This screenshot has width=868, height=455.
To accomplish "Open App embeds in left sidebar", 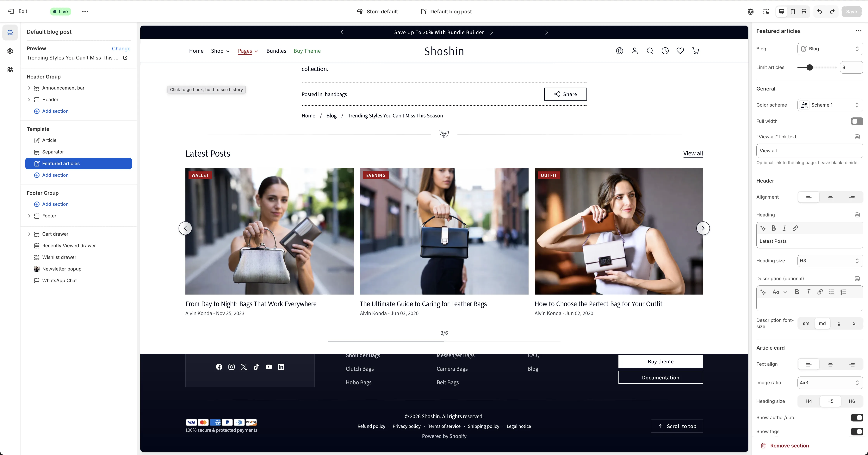I will [x=10, y=70].
